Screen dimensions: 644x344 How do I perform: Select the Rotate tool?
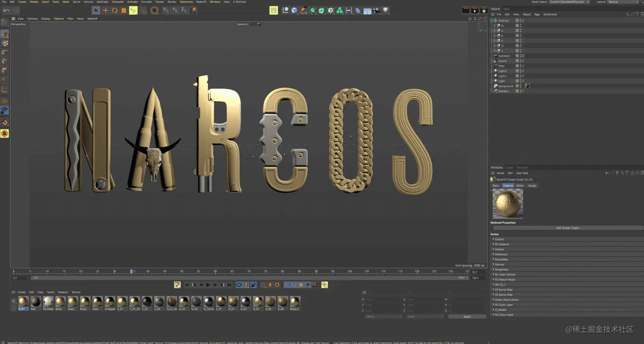115,10
